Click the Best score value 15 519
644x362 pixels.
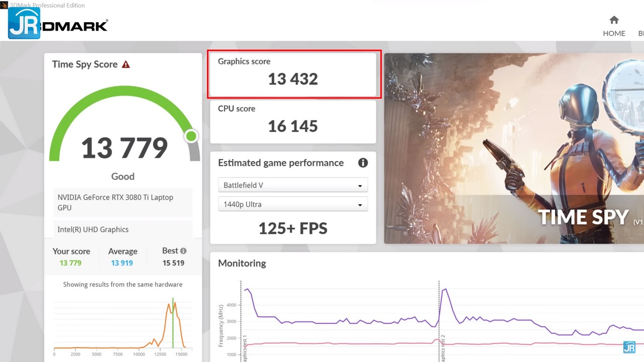[x=173, y=263]
